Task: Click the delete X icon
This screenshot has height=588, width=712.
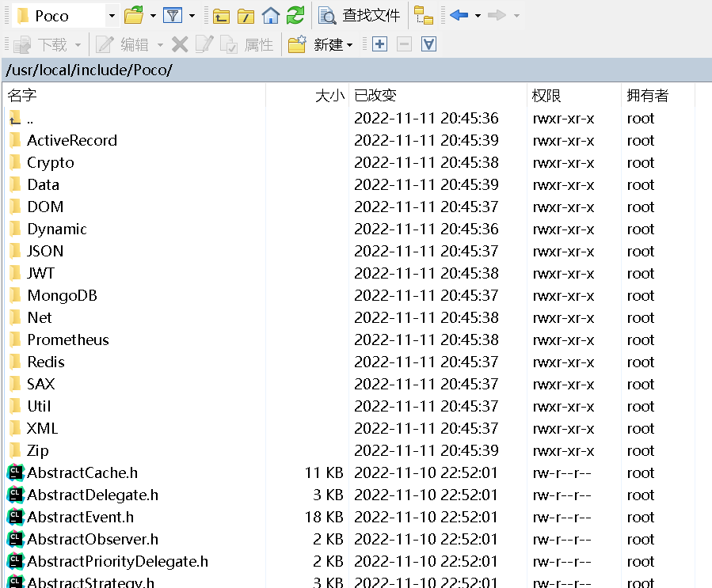Action: click(x=180, y=44)
